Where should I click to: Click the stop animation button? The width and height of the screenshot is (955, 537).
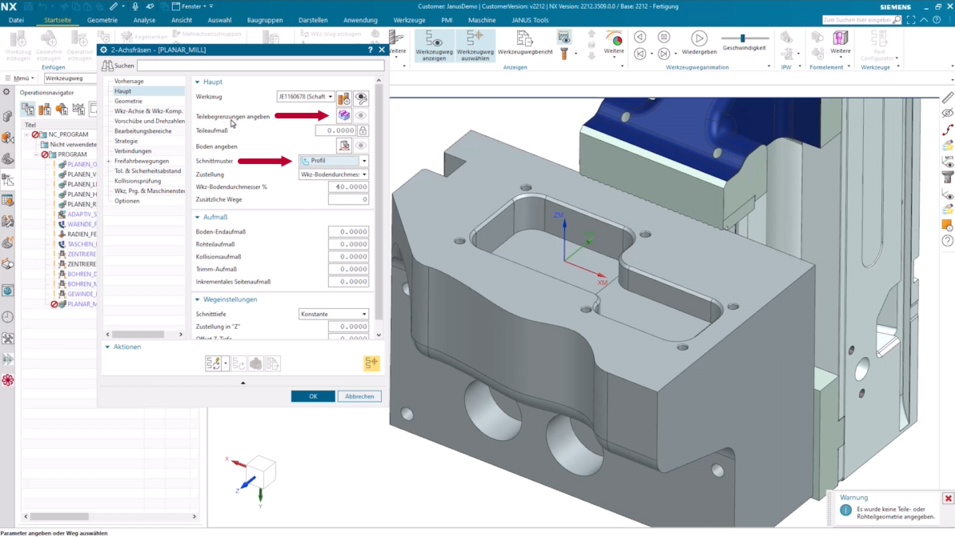[664, 37]
